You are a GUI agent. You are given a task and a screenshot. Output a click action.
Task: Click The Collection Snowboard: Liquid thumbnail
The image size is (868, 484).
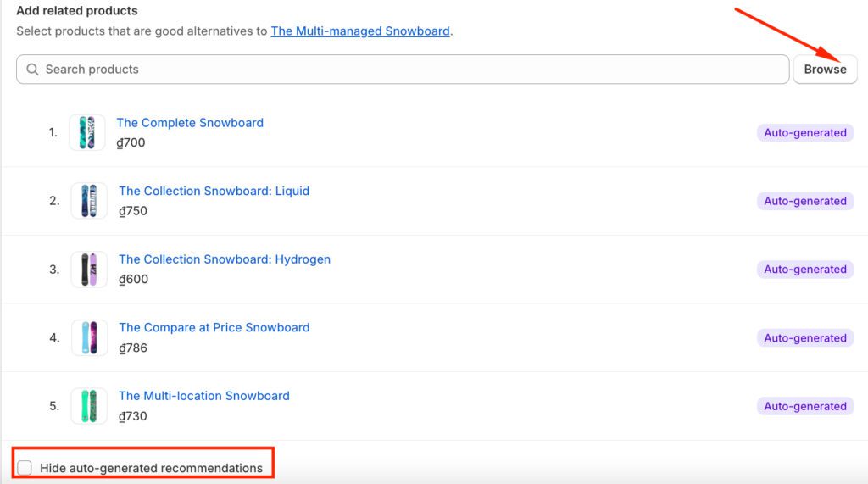(x=89, y=201)
